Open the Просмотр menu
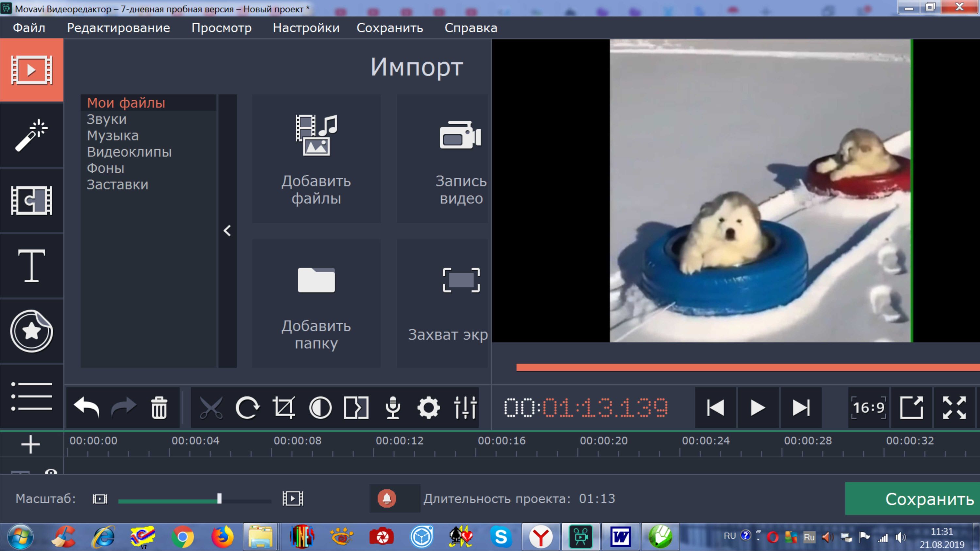Screen dimensions: 980x551 coord(221,28)
